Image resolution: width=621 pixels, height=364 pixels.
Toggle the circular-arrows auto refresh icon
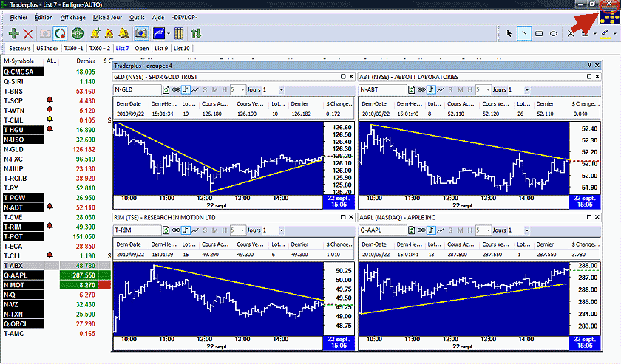[60, 34]
